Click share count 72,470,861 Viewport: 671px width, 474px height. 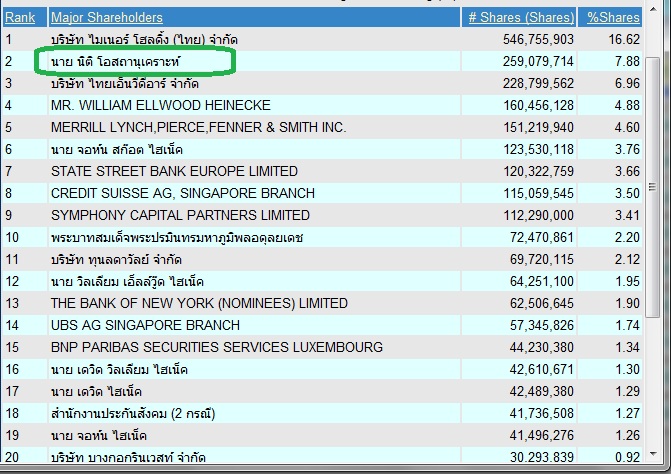tap(541, 237)
